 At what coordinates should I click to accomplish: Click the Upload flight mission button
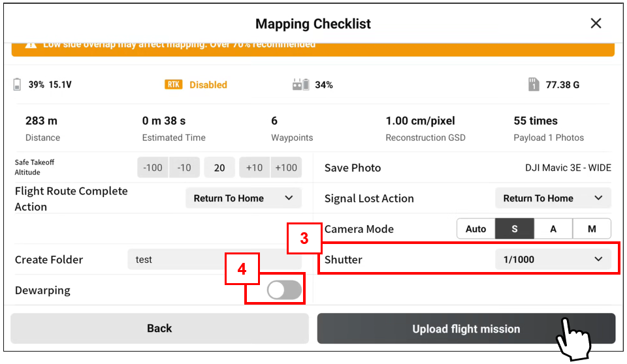click(466, 328)
